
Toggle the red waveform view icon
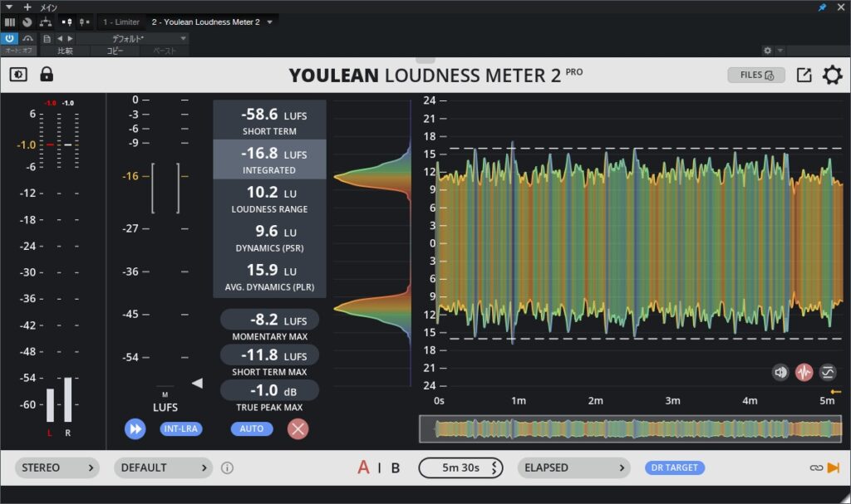804,372
